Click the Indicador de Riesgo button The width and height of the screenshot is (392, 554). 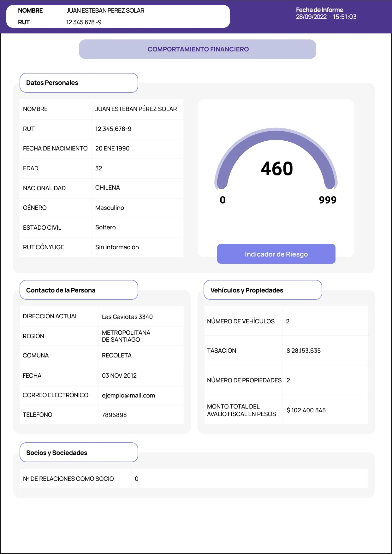[276, 254]
